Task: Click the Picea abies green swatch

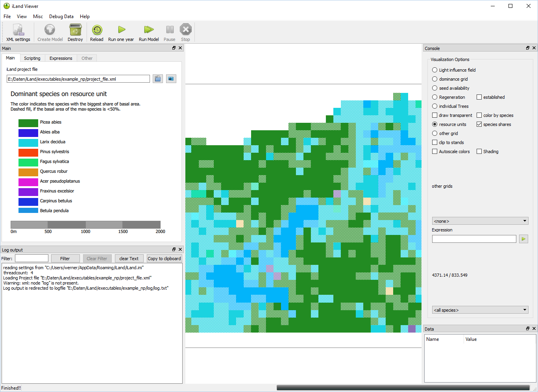Action: tap(28, 123)
